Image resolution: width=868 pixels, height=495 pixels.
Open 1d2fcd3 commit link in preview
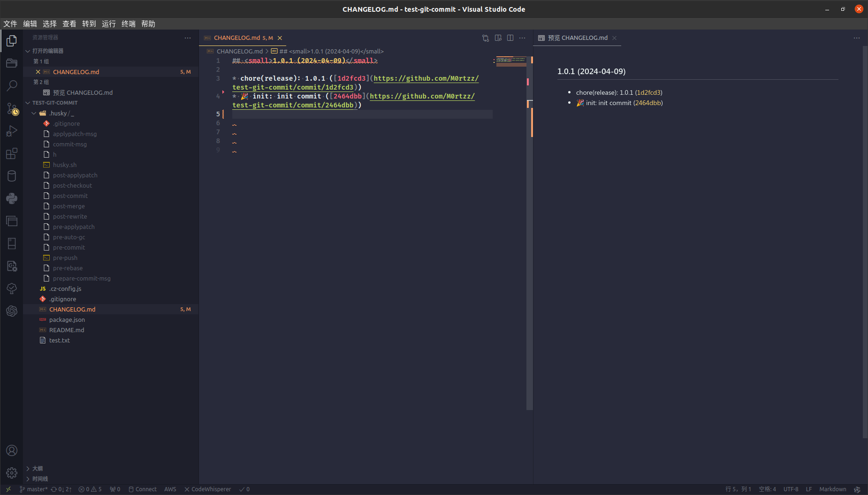649,92
